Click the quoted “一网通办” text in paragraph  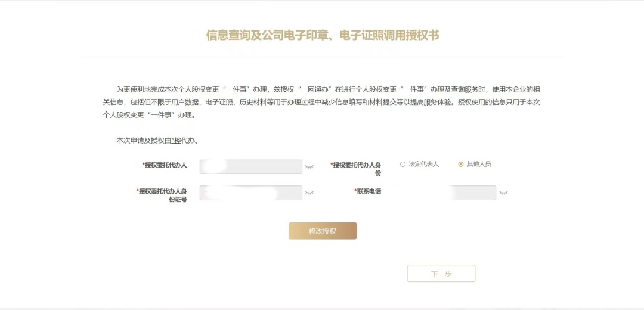point(312,89)
